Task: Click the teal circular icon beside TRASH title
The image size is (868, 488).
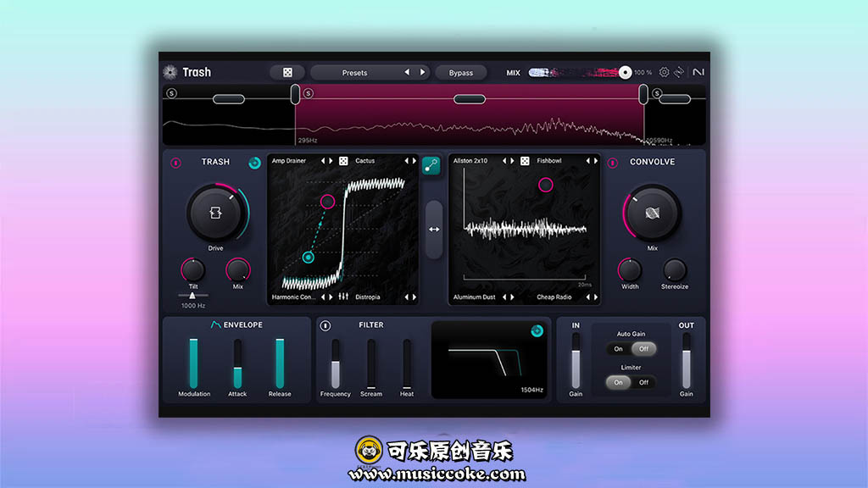Action: click(254, 163)
